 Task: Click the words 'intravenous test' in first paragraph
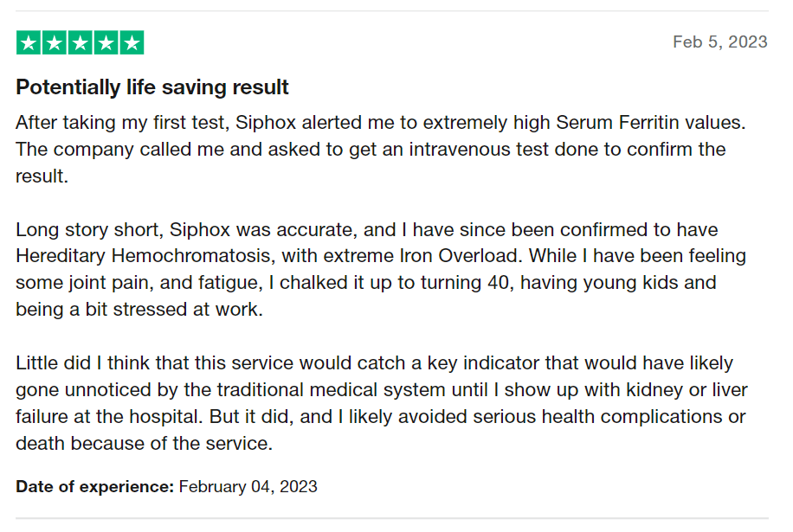[x=479, y=149]
